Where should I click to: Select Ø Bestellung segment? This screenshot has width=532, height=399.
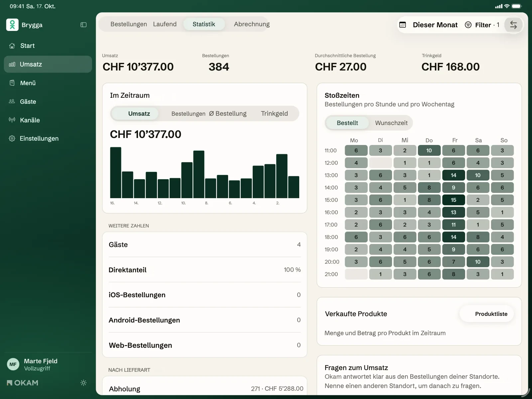[x=228, y=114]
